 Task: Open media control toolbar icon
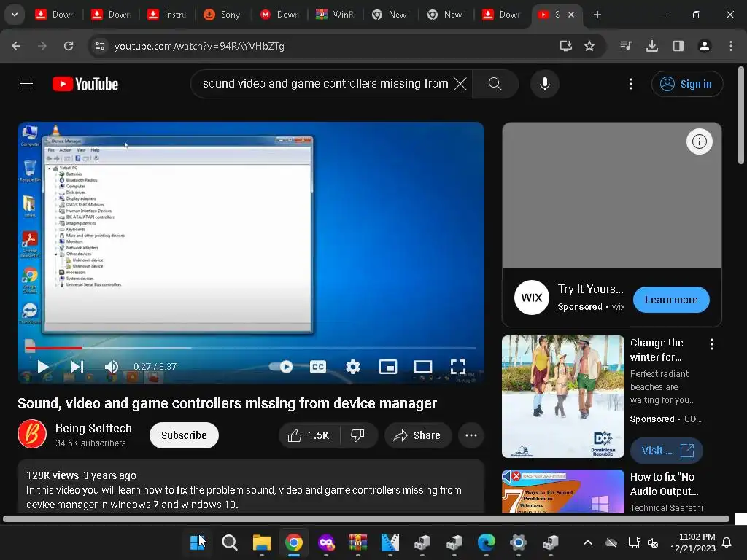coord(626,46)
